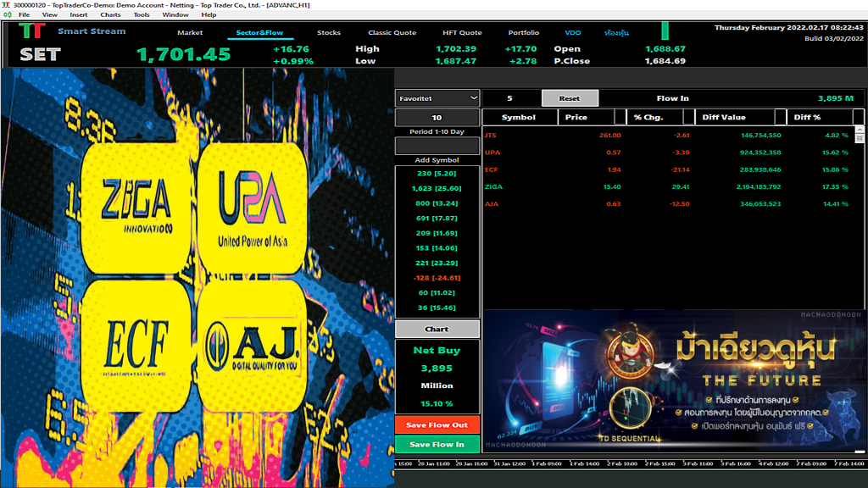Open the View menu
This screenshot has width=868, height=488.
(x=49, y=15)
